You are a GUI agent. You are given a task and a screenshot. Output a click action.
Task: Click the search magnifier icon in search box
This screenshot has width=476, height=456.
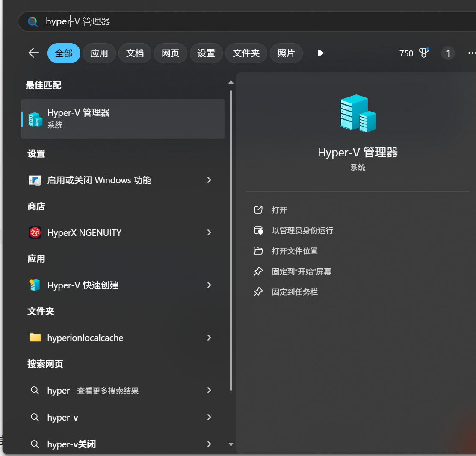point(33,21)
